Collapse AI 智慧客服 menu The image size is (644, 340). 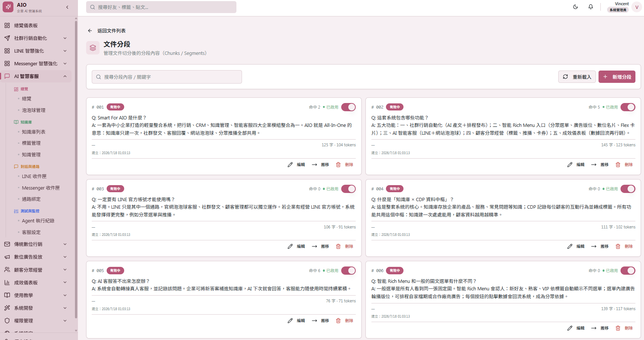click(x=36, y=76)
